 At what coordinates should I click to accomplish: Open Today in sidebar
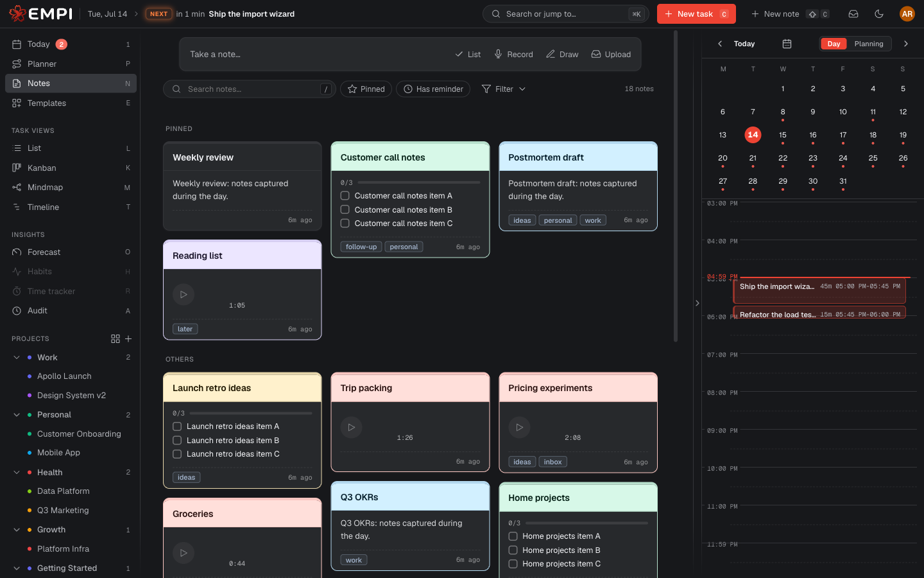pyautogui.click(x=71, y=44)
